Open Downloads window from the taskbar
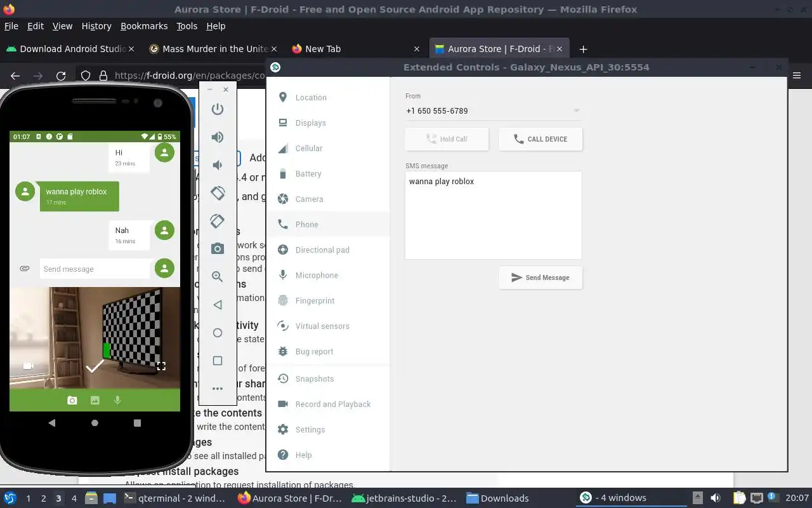 (498, 498)
